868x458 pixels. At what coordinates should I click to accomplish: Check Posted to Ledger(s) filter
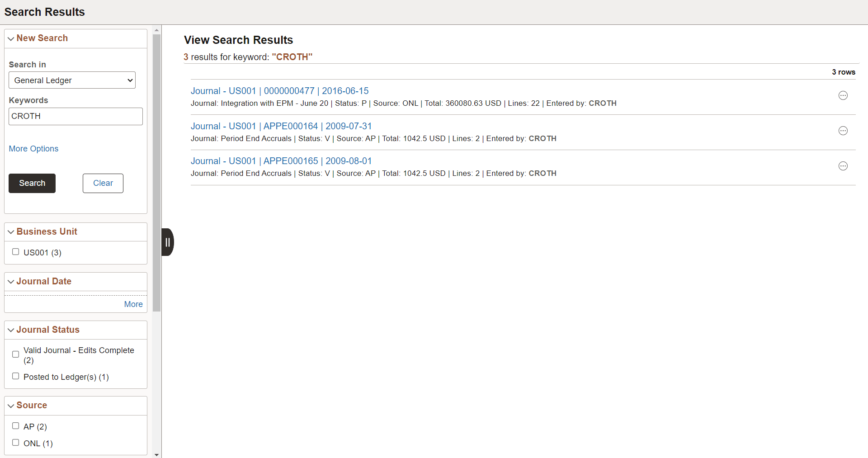click(x=15, y=376)
